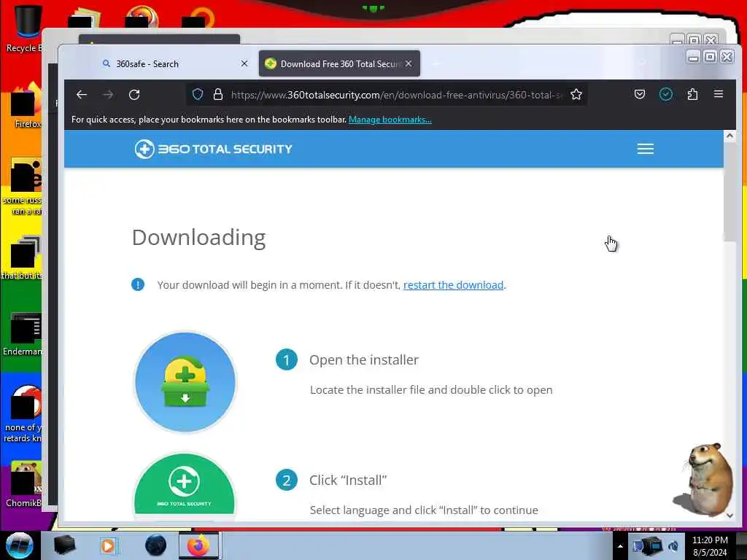Image resolution: width=747 pixels, height=560 pixels.
Task: Bookmark this page with the star icon
Action: click(x=576, y=94)
